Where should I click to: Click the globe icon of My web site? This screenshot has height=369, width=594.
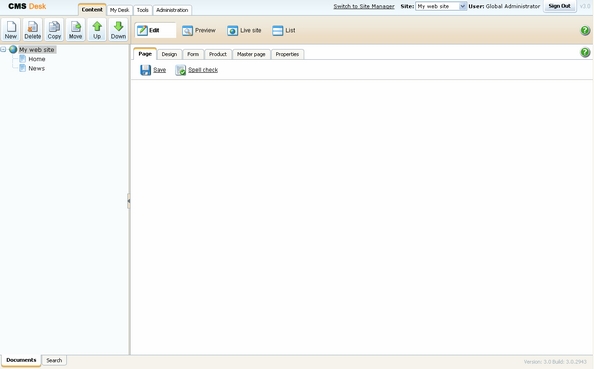pos(13,49)
